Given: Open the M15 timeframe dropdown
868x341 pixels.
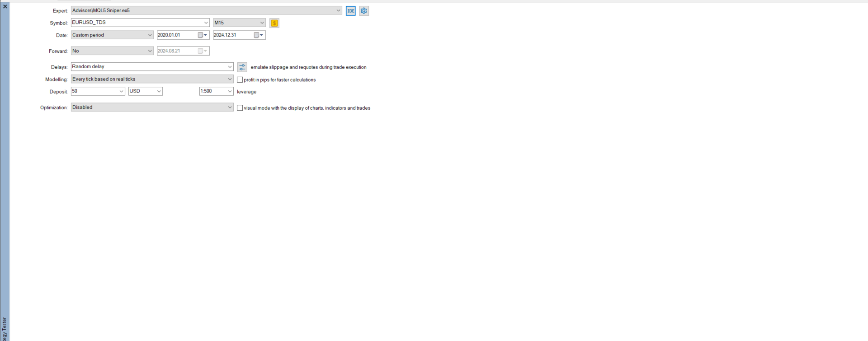Looking at the screenshot, I should click(x=262, y=23).
